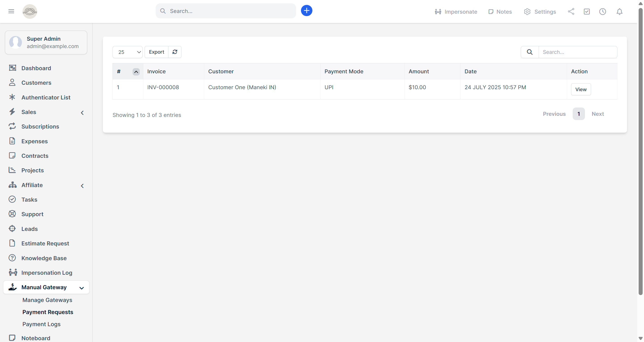
Task: Go to Noteboard in sidebar
Action: (36, 338)
